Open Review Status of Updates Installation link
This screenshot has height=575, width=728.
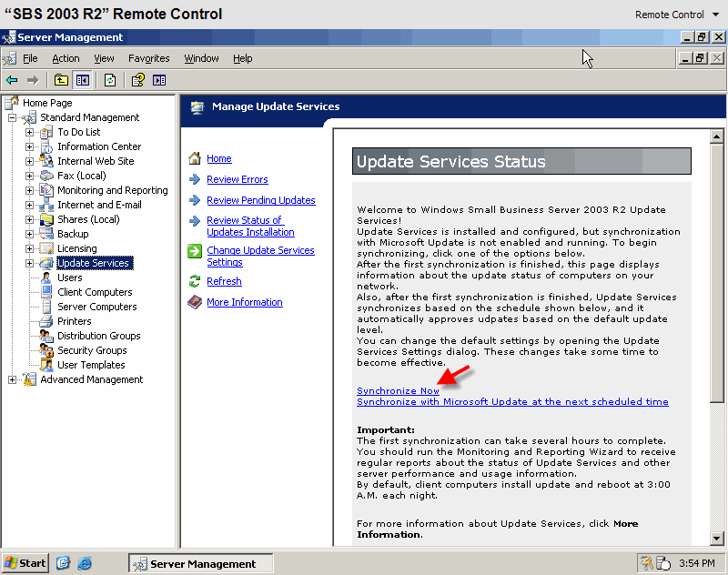click(x=250, y=226)
